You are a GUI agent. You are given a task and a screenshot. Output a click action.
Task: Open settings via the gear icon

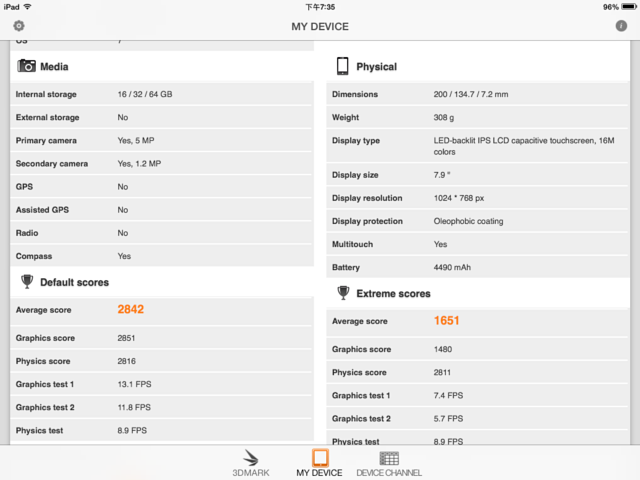(19, 26)
